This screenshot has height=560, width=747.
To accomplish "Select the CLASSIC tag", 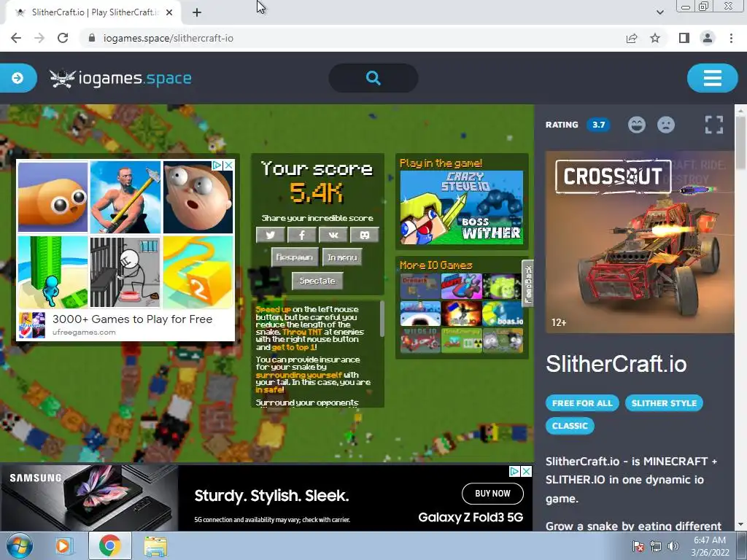I will click(570, 426).
